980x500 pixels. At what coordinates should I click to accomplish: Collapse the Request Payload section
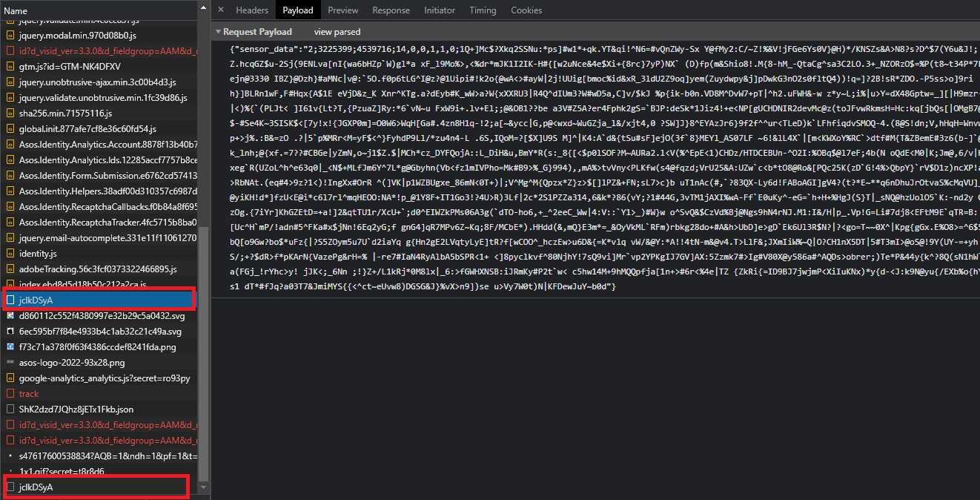tap(218, 32)
